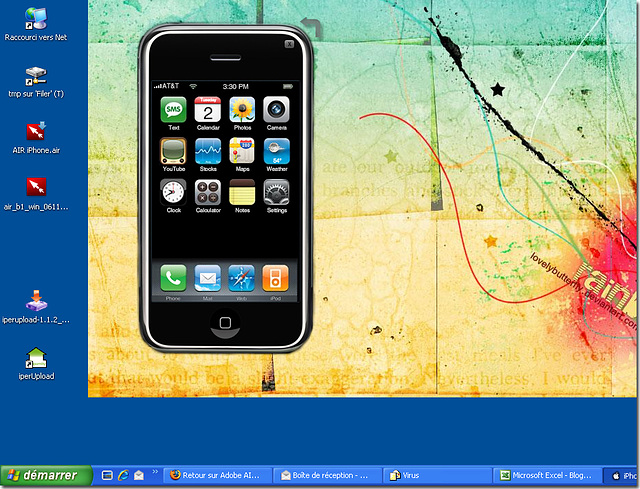Select the iperupload-1.1.2 installer icon
Screen dimensions: 640x489
pos(36,307)
